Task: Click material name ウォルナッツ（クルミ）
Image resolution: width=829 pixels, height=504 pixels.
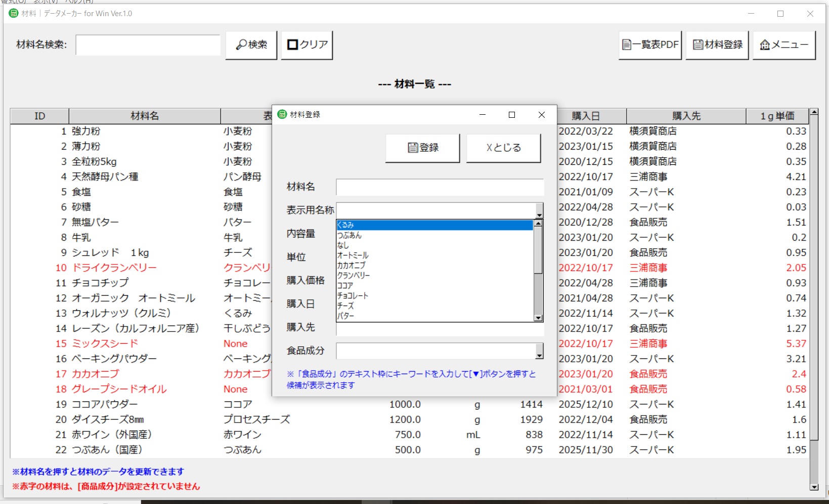Action: tap(121, 313)
